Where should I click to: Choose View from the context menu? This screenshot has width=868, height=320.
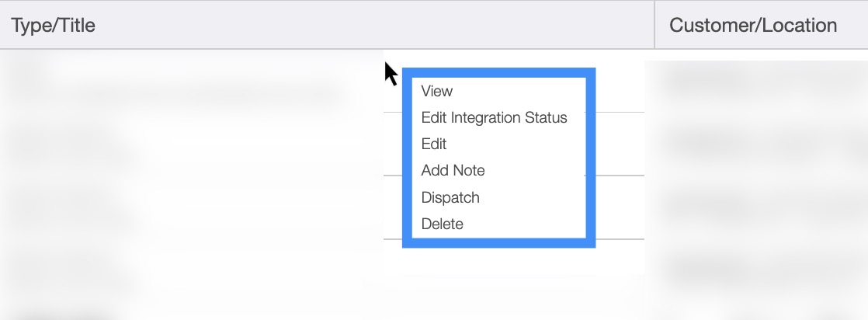point(437,91)
